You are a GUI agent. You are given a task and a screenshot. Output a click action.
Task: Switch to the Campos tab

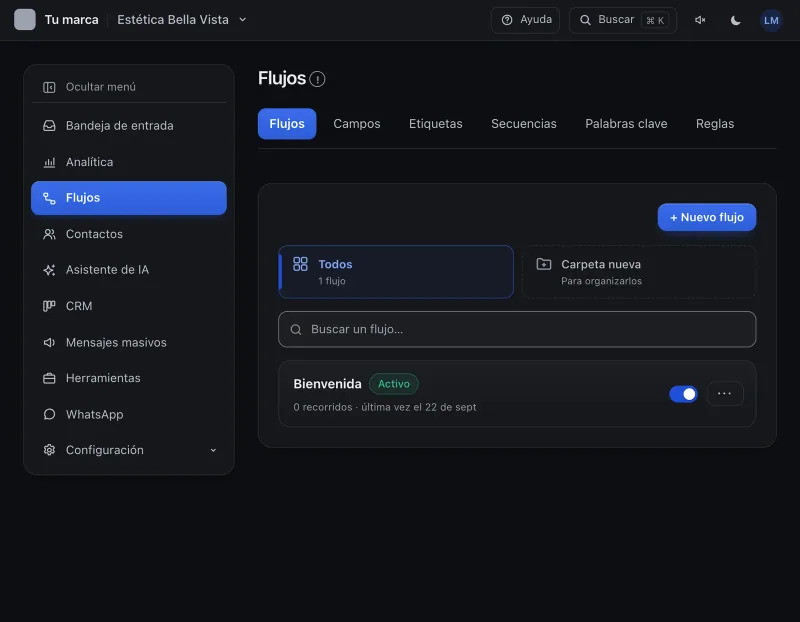pos(357,124)
